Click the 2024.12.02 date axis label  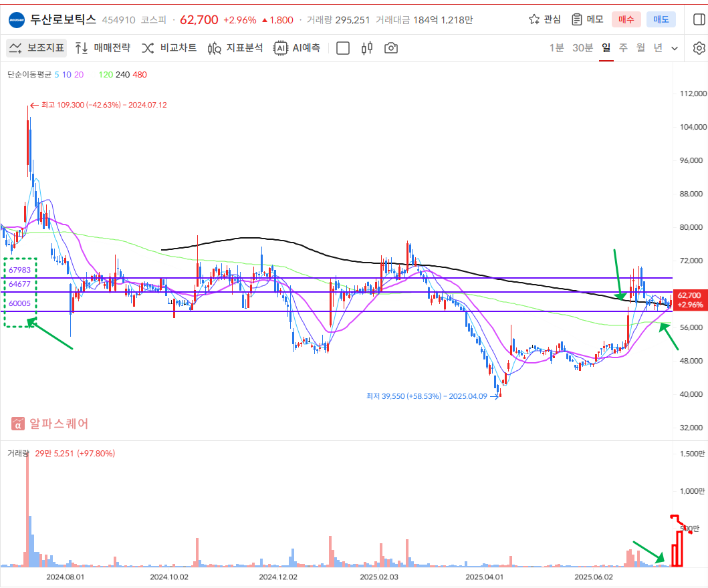[x=278, y=577]
